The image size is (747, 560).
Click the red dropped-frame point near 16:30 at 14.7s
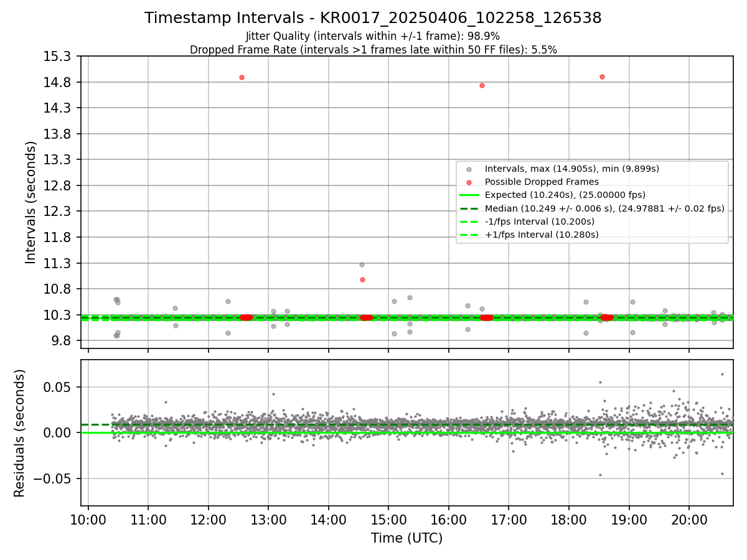pyautogui.click(x=482, y=85)
